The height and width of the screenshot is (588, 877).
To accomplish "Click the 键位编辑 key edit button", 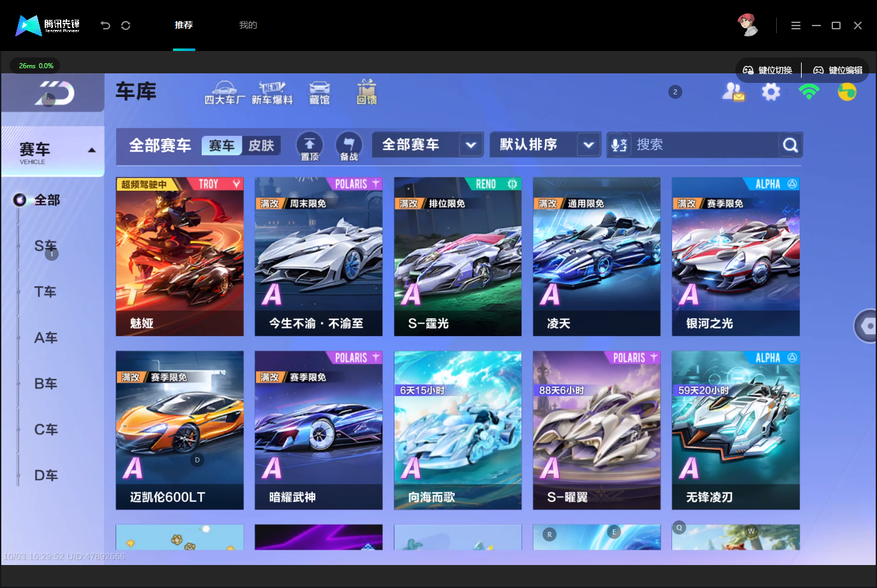I will coord(837,70).
